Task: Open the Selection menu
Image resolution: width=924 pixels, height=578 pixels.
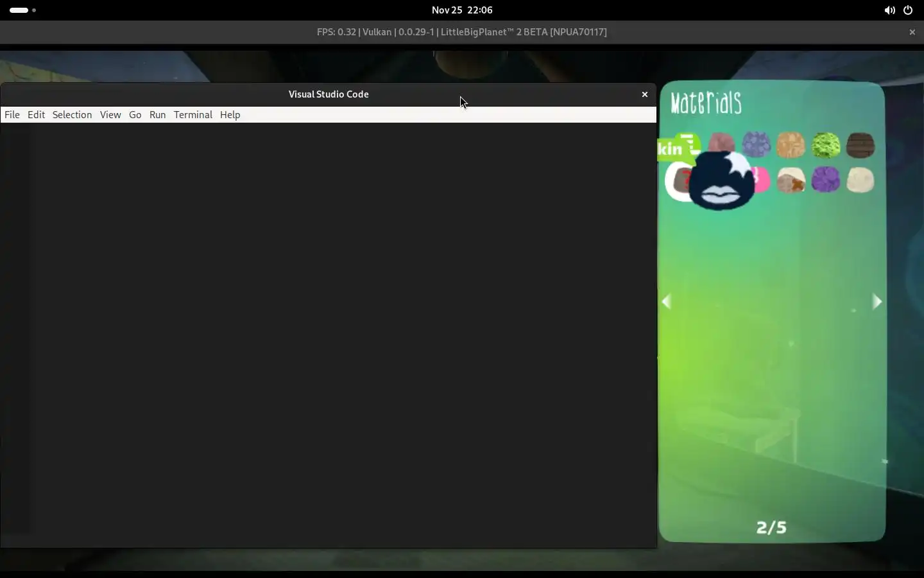Action: (x=72, y=115)
